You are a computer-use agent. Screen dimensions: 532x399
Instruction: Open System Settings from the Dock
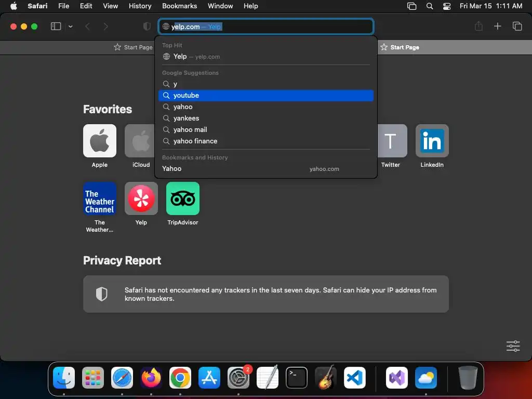[x=238, y=378]
